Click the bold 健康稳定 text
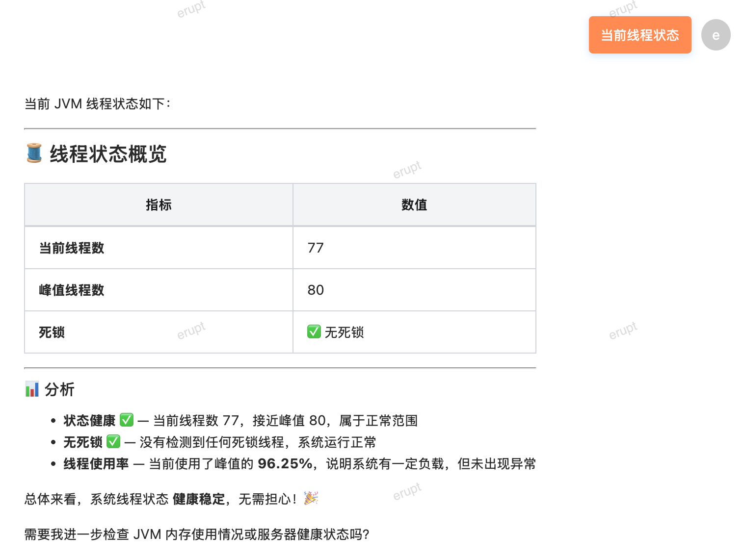 199,499
